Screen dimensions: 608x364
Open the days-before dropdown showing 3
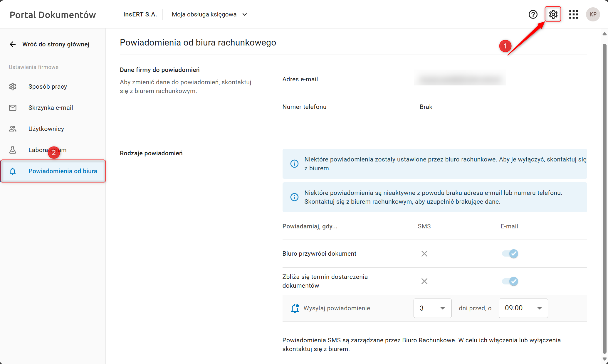pos(432,308)
